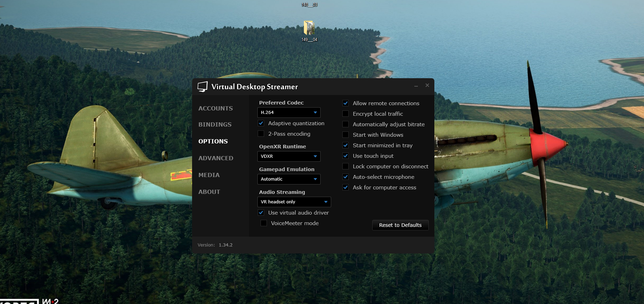
Task: Click the Reset to Defaults button
Action: [x=400, y=225]
